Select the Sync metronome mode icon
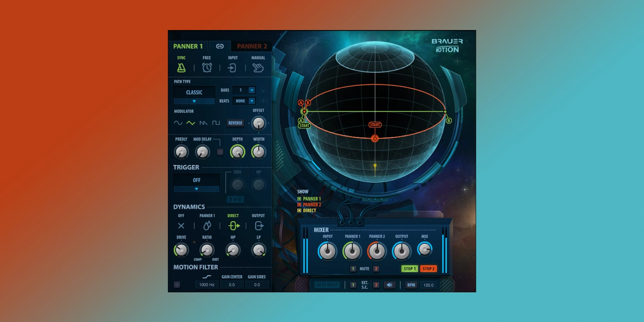The image size is (644, 322). point(181,68)
